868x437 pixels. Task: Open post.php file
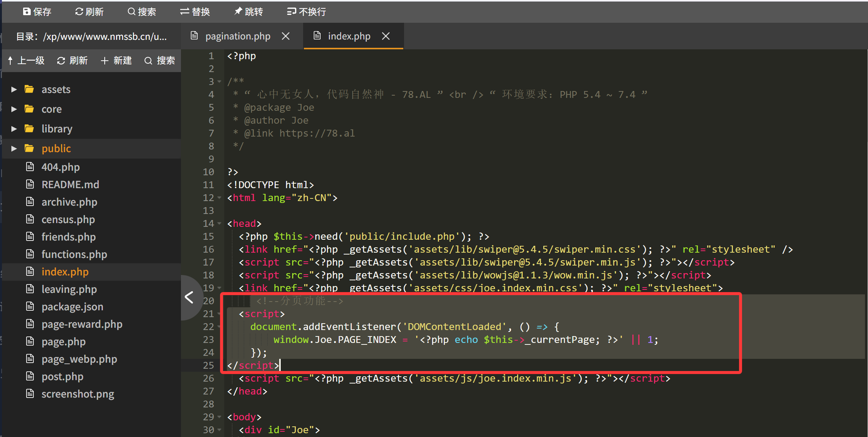click(63, 376)
